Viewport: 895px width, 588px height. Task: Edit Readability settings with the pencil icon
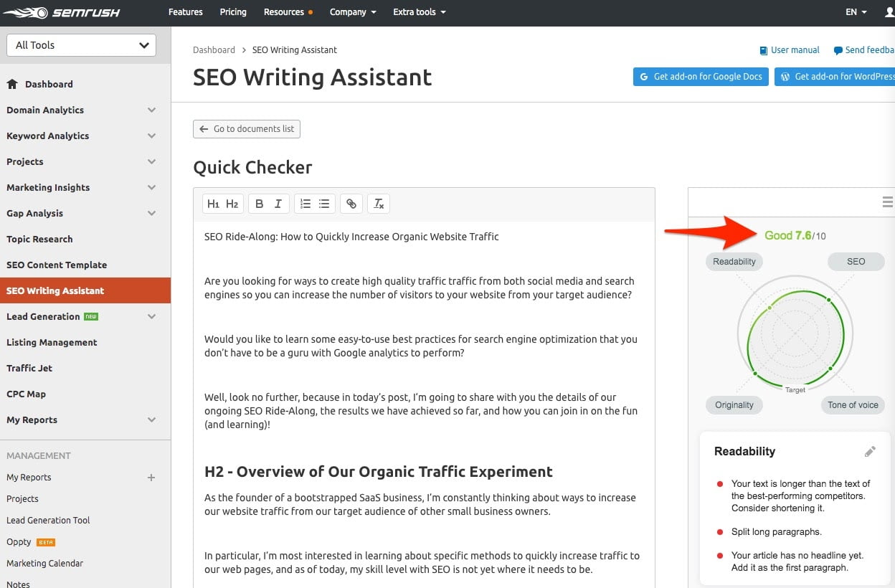pos(870,452)
